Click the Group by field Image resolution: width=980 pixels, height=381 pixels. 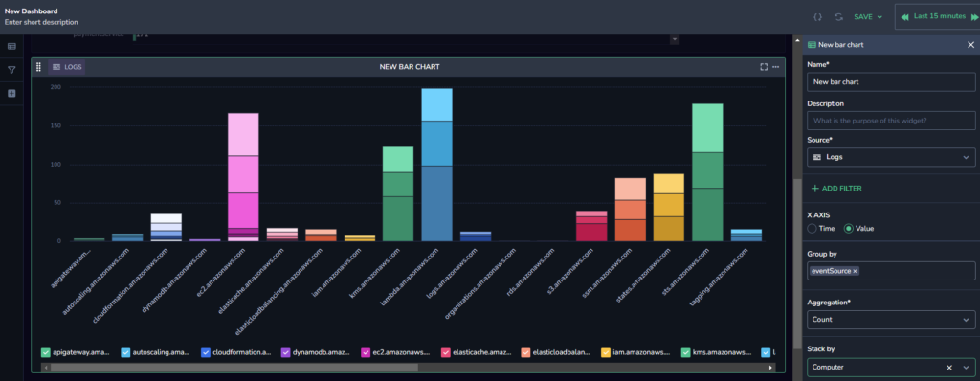891,271
